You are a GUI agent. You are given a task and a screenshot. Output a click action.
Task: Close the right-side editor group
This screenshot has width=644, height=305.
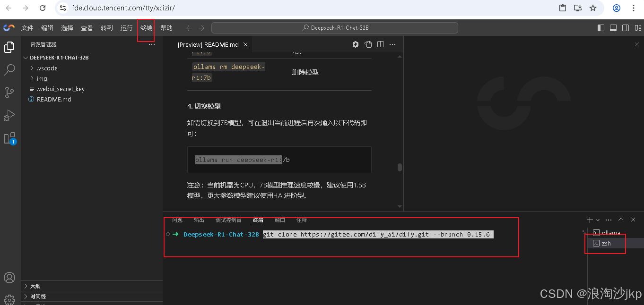[x=636, y=44]
